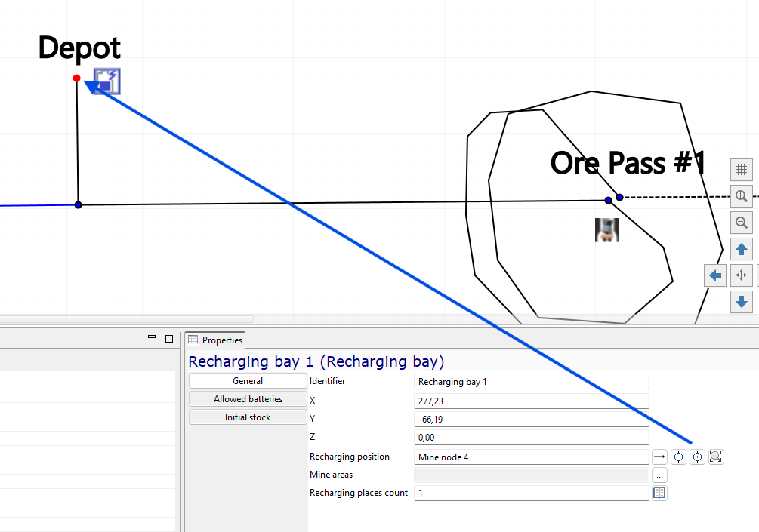Edit the Recharging places count field
The width and height of the screenshot is (759, 532).
532,493
